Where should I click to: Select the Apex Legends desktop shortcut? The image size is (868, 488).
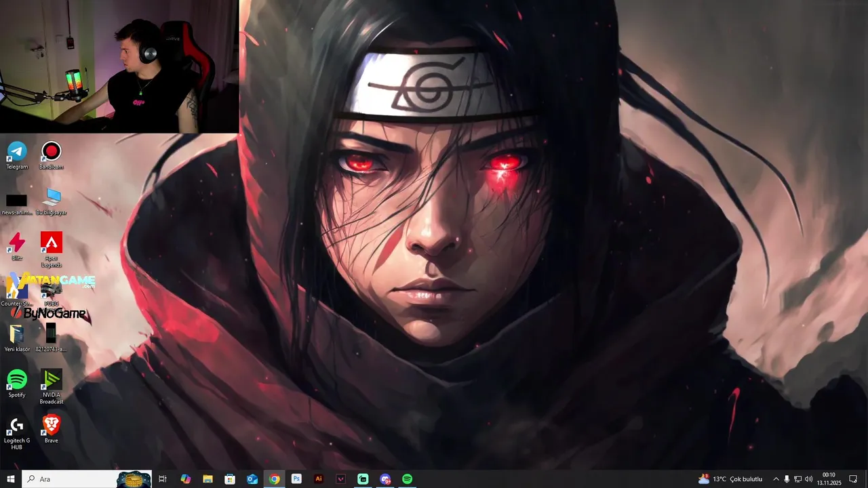(51, 249)
